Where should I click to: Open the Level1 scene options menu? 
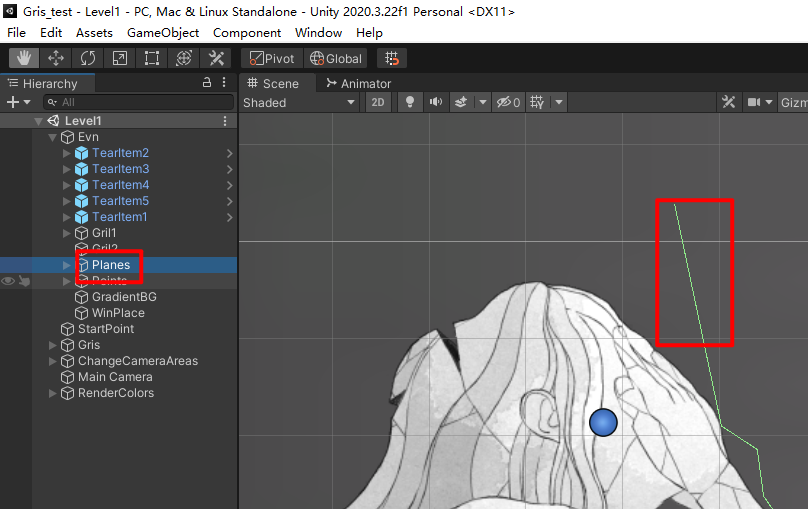click(x=225, y=121)
